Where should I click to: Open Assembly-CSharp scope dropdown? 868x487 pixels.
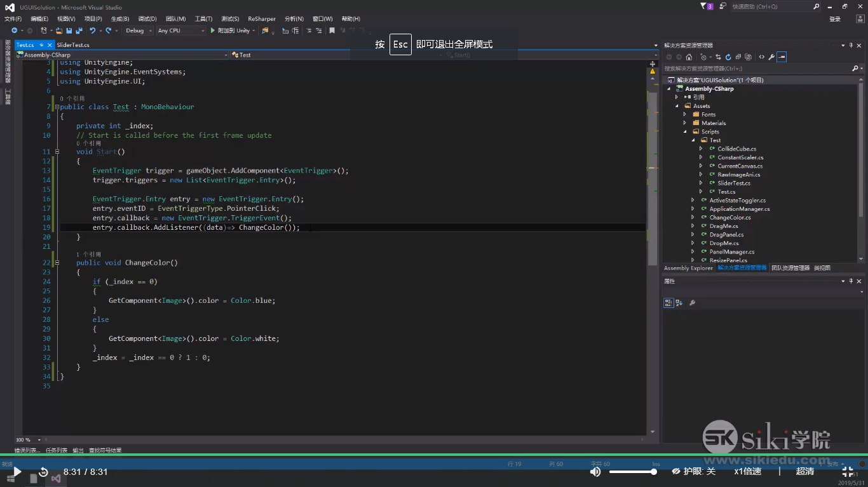click(x=122, y=55)
